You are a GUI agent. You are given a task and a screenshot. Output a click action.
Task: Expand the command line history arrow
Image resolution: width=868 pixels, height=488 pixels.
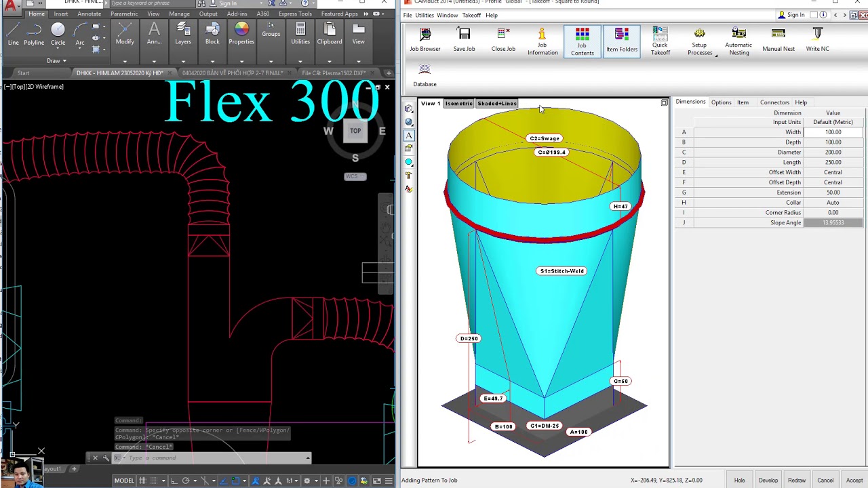[308, 458]
